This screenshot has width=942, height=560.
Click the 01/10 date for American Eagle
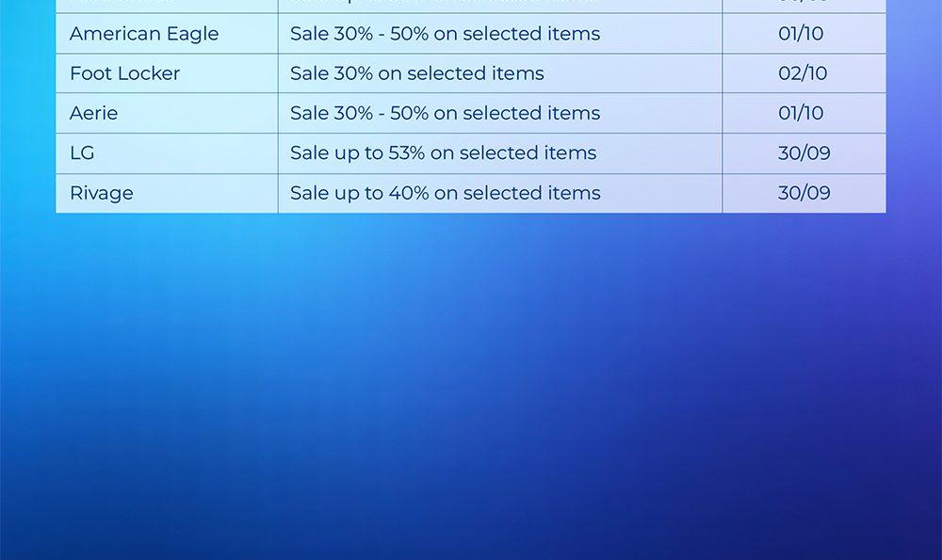tap(801, 34)
